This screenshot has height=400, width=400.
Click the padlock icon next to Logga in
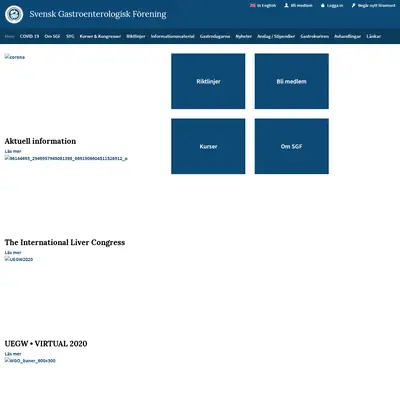click(x=322, y=5)
